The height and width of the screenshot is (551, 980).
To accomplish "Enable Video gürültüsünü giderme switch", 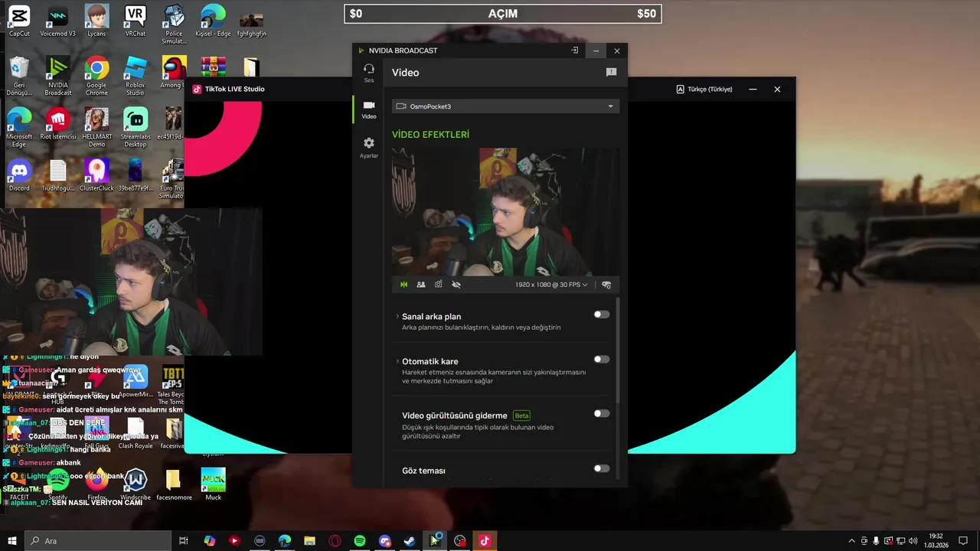I will pyautogui.click(x=602, y=414).
